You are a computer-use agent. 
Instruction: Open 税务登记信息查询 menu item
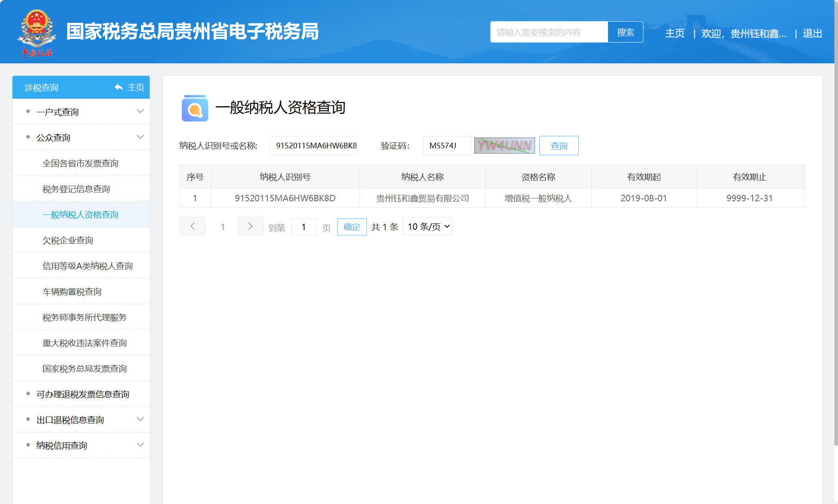(76, 189)
